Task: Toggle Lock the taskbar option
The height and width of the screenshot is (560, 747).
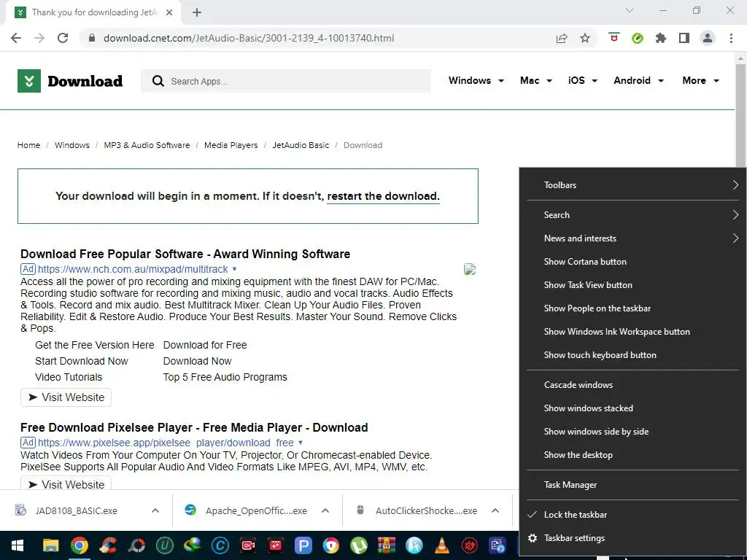Action: [x=632, y=515]
